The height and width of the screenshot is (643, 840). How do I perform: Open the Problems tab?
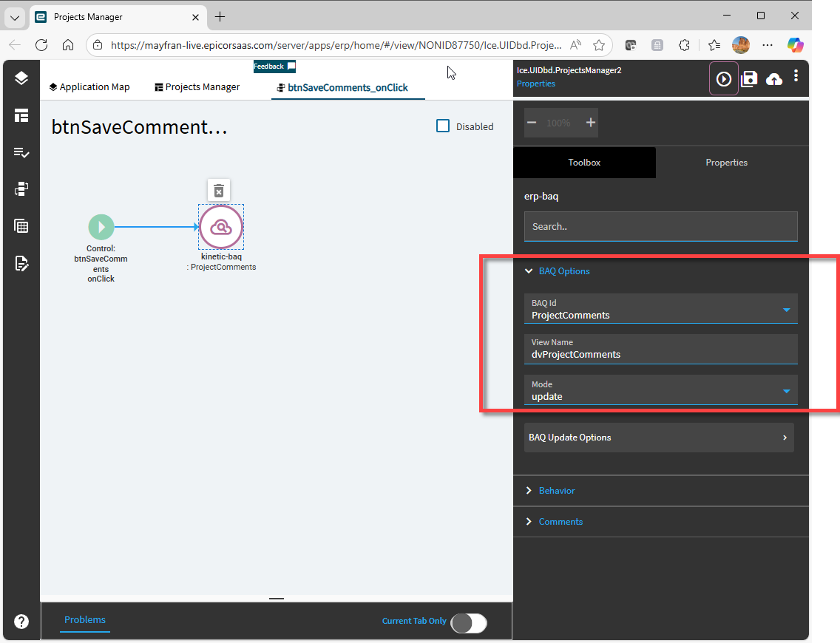(84, 619)
